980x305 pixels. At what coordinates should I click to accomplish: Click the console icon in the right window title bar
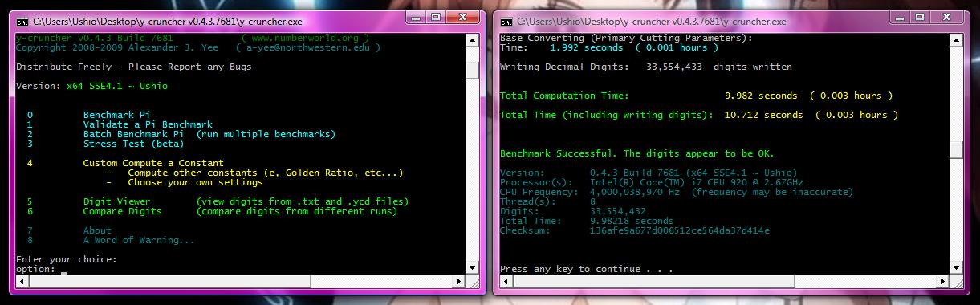(506, 22)
